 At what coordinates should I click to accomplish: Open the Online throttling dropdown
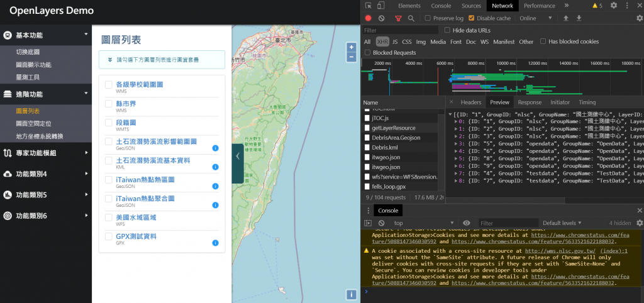pos(536,18)
